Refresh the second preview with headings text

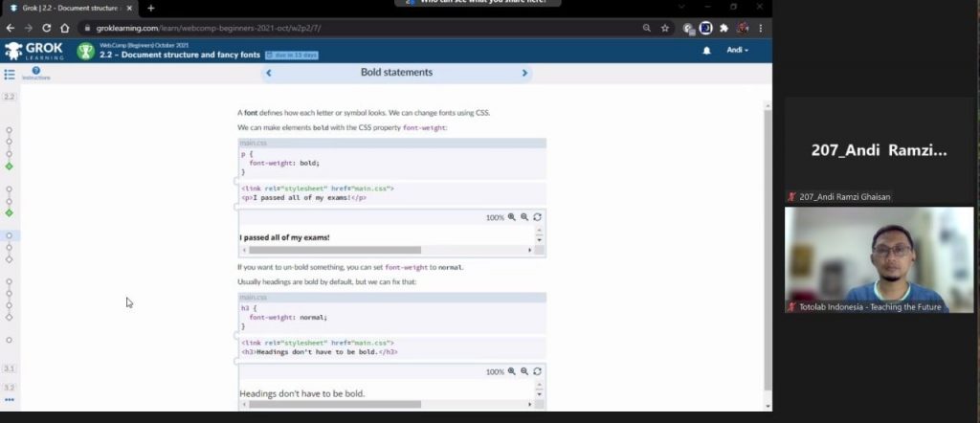click(537, 371)
